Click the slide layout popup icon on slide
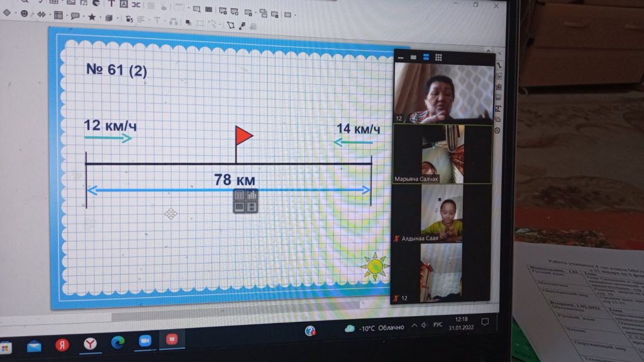644x362 pixels. click(x=245, y=200)
